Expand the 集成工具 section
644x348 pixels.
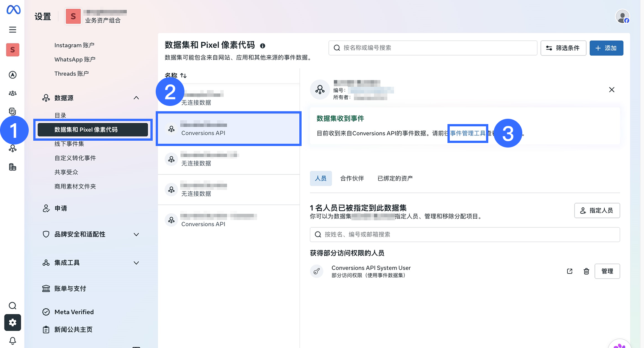[x=136, y=263]
